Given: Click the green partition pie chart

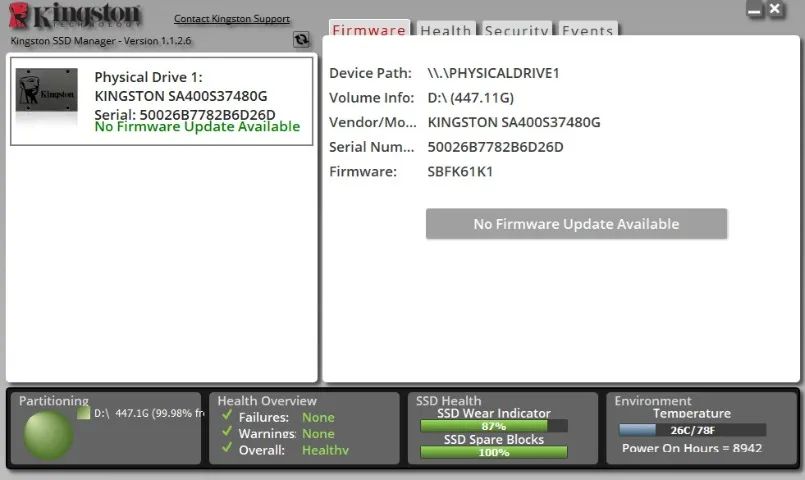Looking at the screenshot, I should point(48,435).
